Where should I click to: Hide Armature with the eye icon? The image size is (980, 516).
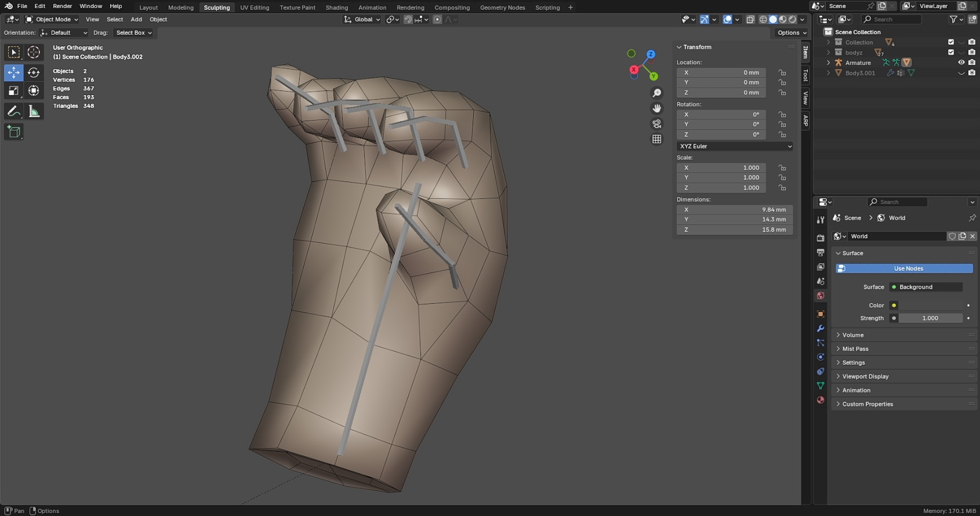click(961, 63)
